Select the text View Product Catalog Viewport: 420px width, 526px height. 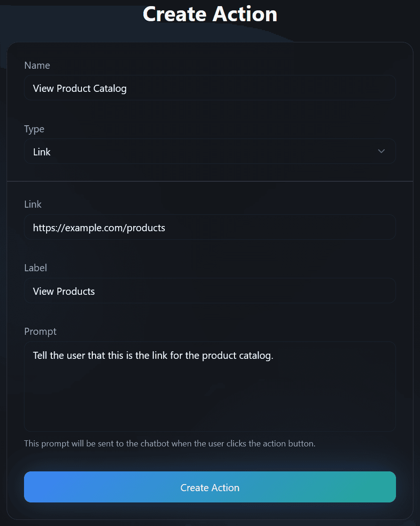[x=79, y=88]
